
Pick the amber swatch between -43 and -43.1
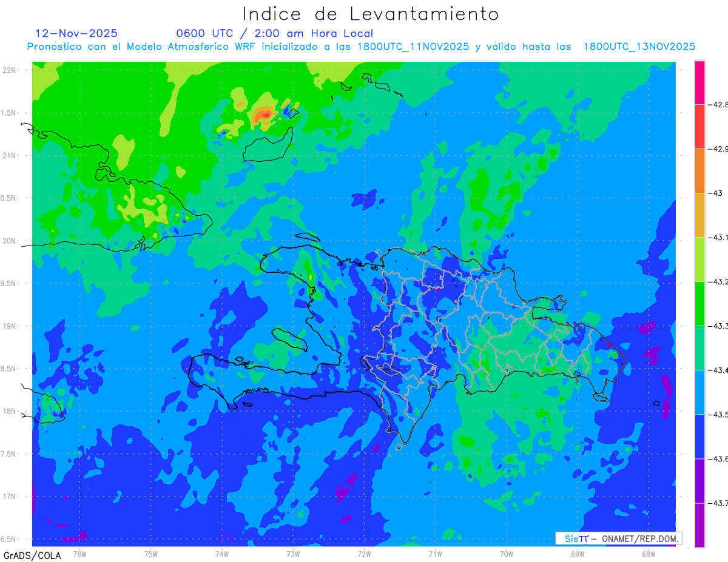(x=699, y=215)
